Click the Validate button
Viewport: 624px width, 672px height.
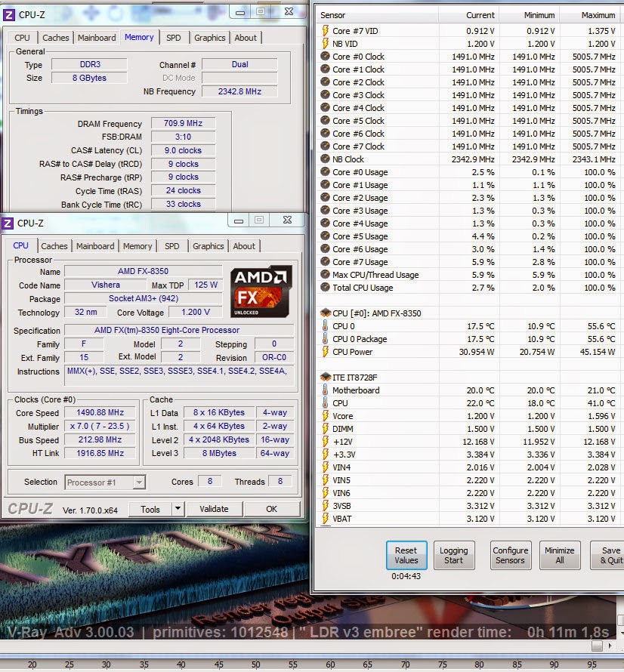click(214, 509)
